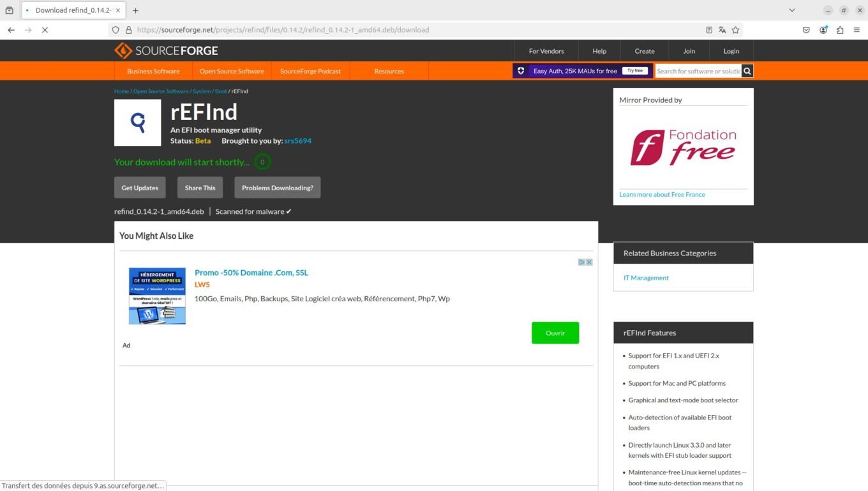The image size is (868, 491).
Task: Go to the Login page
Action: click(x=731, y=51)
